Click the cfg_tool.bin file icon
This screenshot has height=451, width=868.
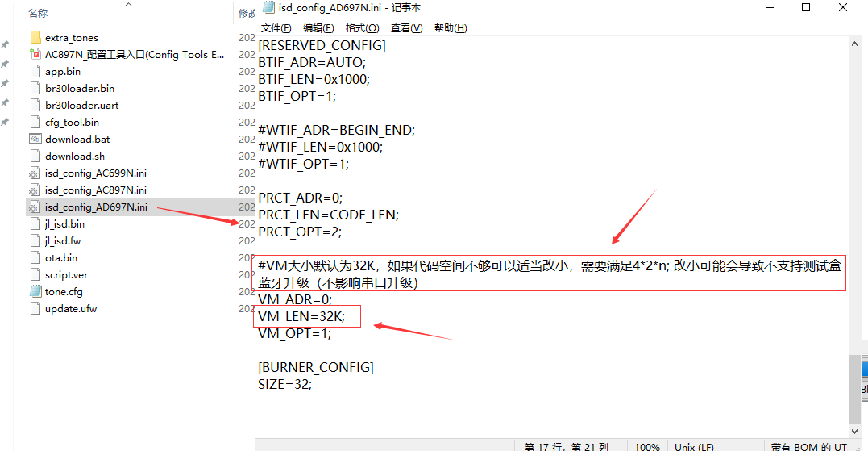pos(35,123)
